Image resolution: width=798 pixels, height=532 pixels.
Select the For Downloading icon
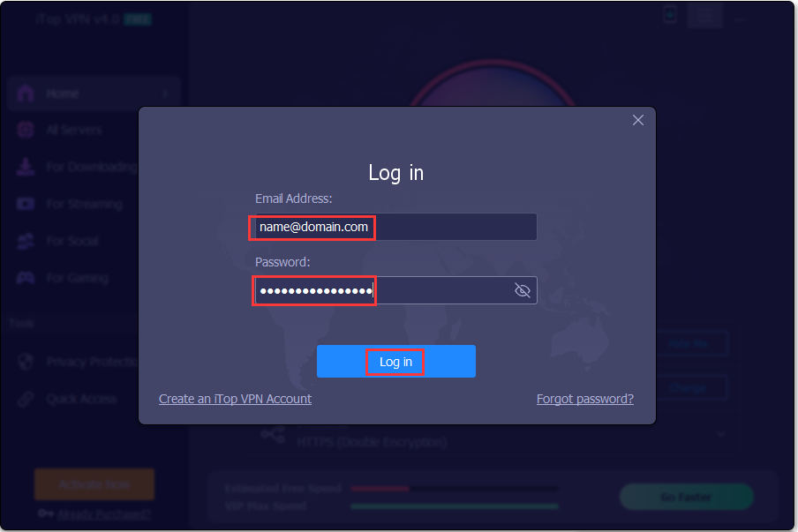pos(26,167)
